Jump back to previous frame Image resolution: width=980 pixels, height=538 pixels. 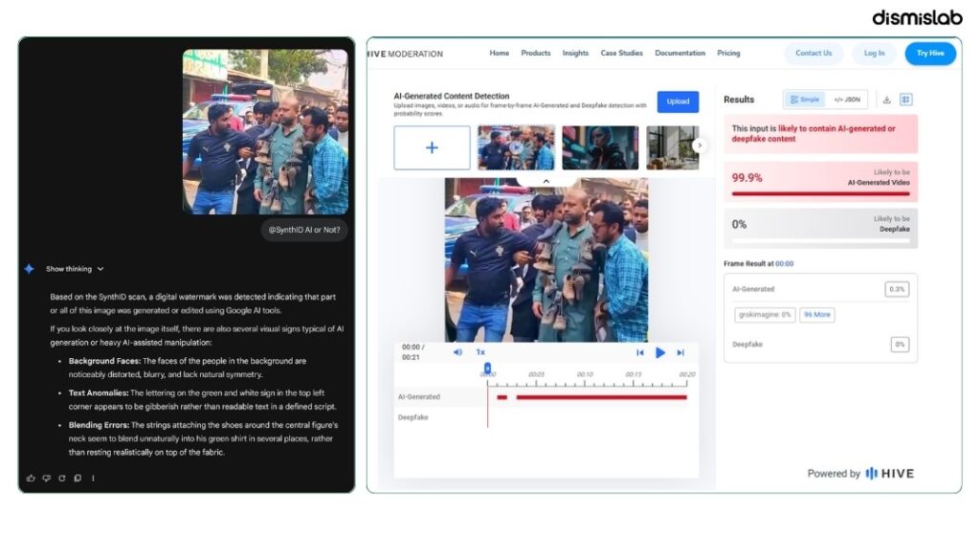(640, 353)
